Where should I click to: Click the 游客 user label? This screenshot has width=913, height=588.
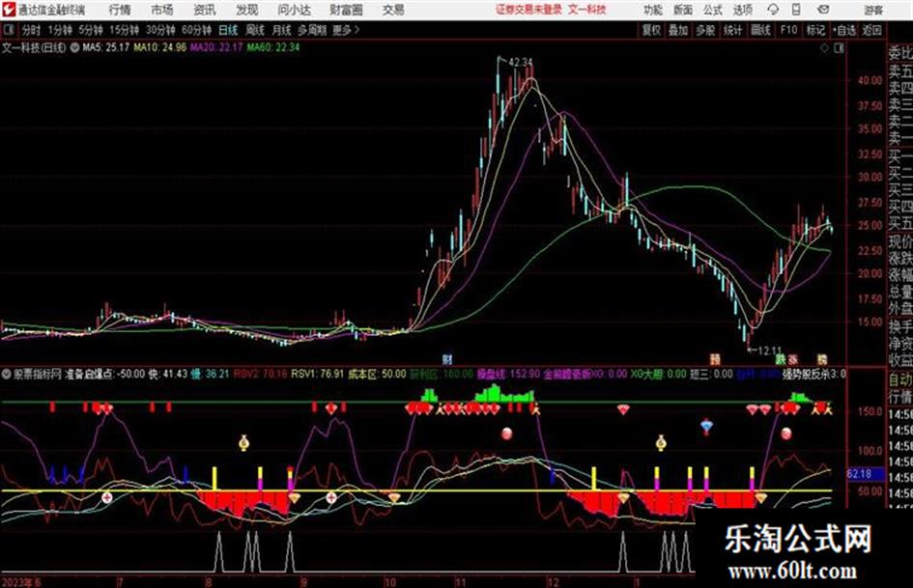click(x=872, y=10)
